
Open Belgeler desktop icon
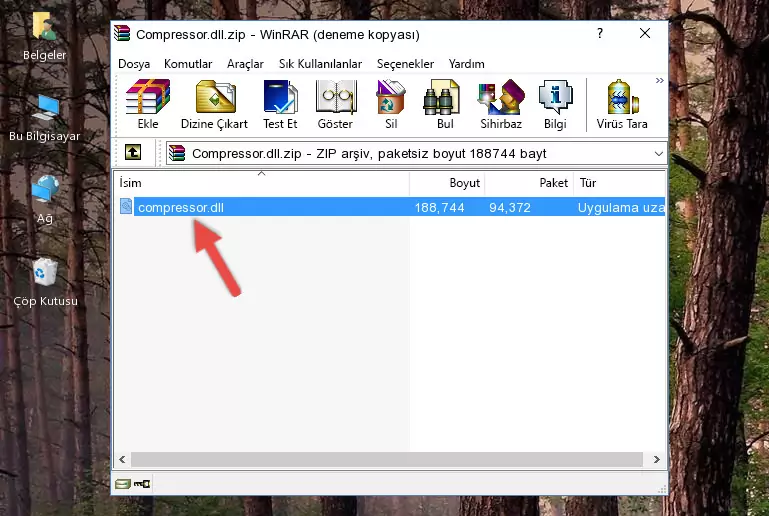44,36
